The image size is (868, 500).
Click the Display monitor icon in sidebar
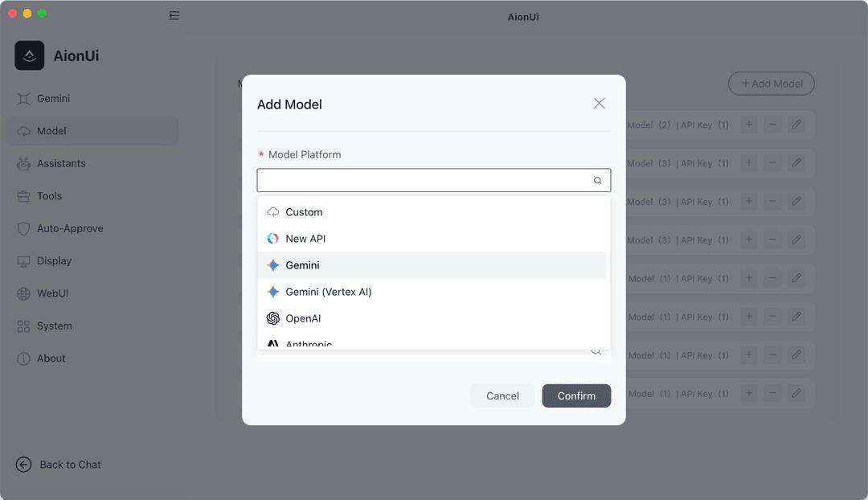pyautogui.click(x=23, y=261)
